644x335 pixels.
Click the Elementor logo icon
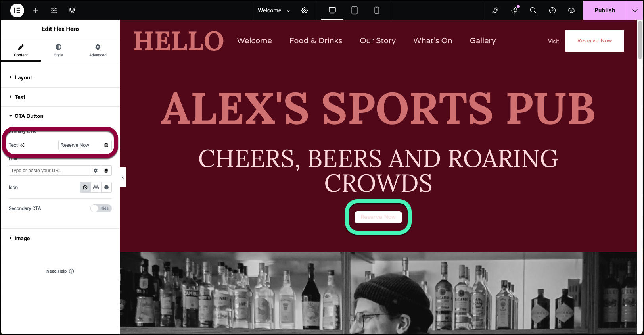17,10
